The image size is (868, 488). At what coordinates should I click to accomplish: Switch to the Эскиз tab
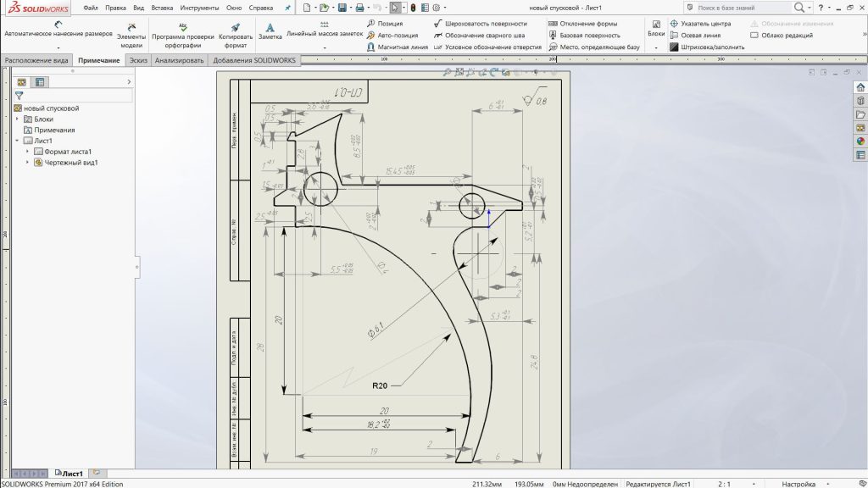[x=138, y=60]
